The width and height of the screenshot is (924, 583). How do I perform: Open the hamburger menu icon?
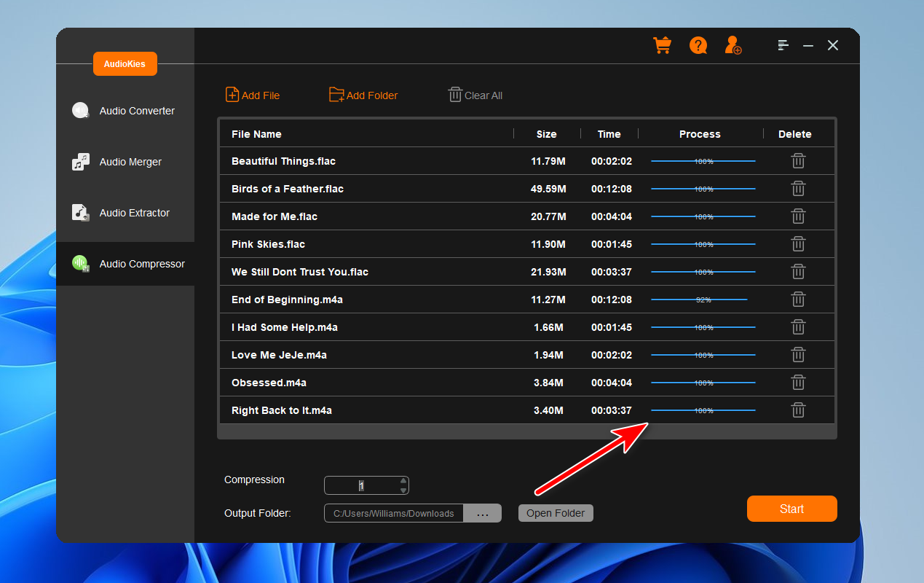[783, 45]
